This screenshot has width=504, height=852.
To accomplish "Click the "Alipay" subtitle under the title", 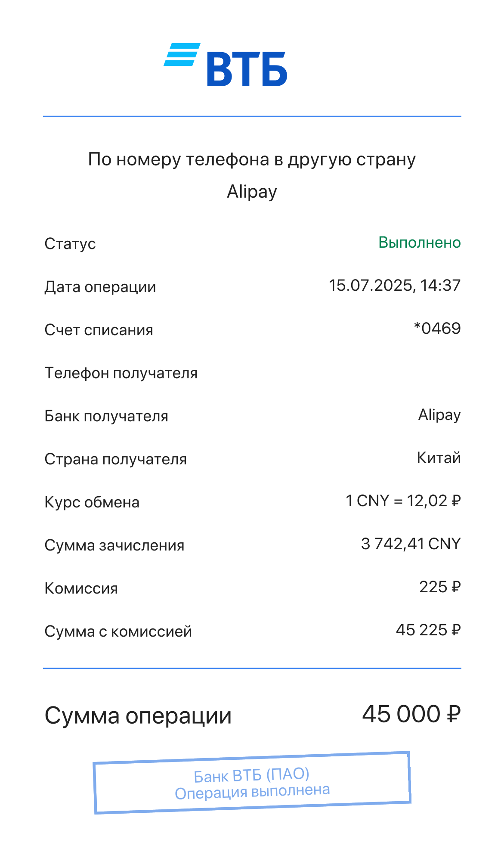I will (x=252, y=191).
